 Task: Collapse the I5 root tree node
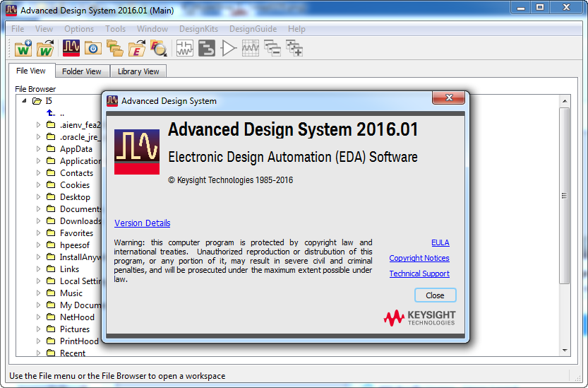pyautogui.click(x=25, y=100)
